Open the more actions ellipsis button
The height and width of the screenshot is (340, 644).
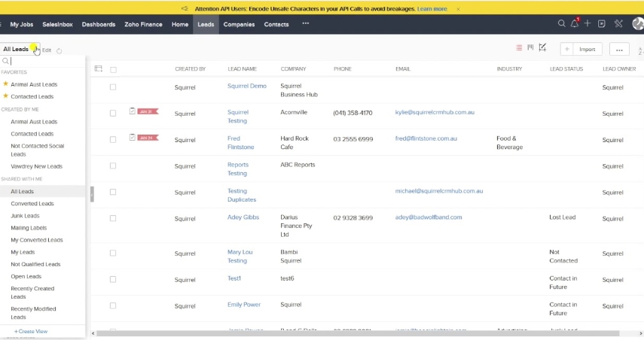pos(619,49)
